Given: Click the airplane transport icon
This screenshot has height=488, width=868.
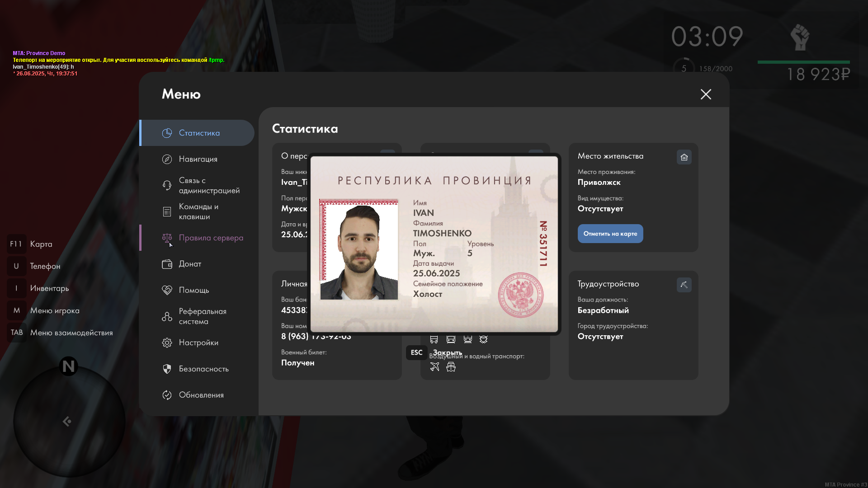Looking at the screenshot, I should tap(434, 367).
